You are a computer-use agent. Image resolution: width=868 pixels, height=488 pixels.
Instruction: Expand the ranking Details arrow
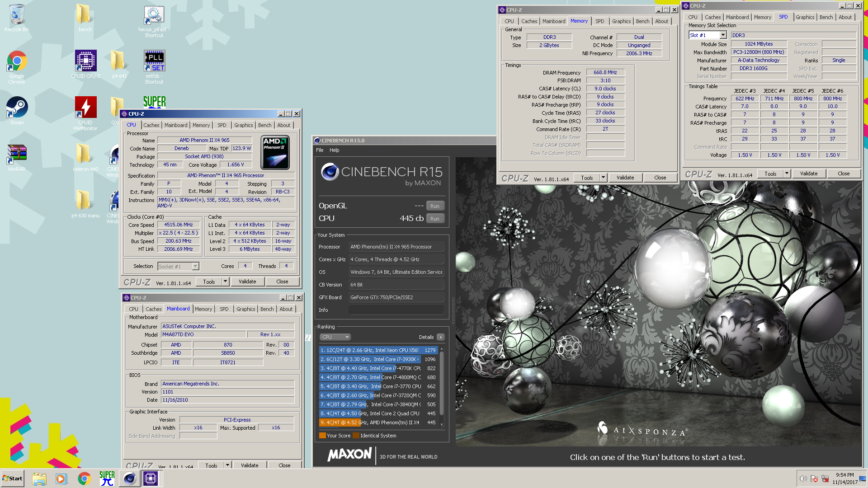[441, 337]
